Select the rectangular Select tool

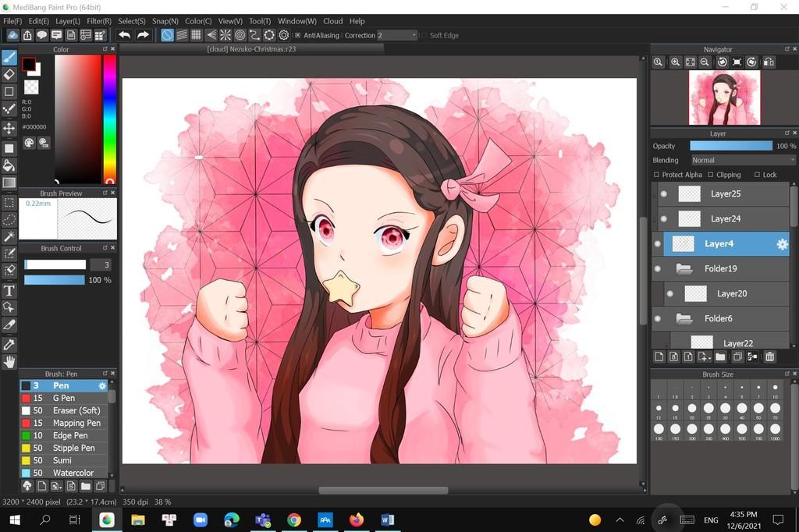tap(9, 203)
